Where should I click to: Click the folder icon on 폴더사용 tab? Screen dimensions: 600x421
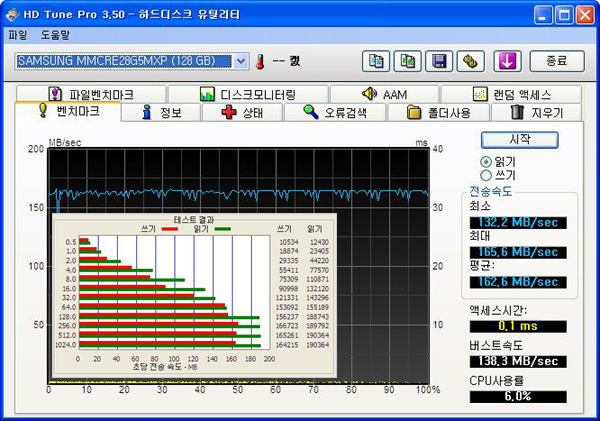coord(414,113)
